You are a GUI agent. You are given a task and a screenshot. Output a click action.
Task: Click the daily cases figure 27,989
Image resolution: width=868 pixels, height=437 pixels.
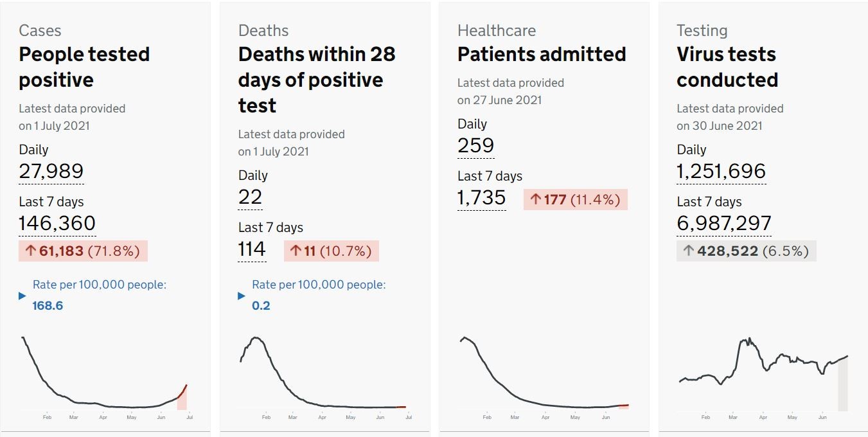pyautogui.click(x=51, y=172)
